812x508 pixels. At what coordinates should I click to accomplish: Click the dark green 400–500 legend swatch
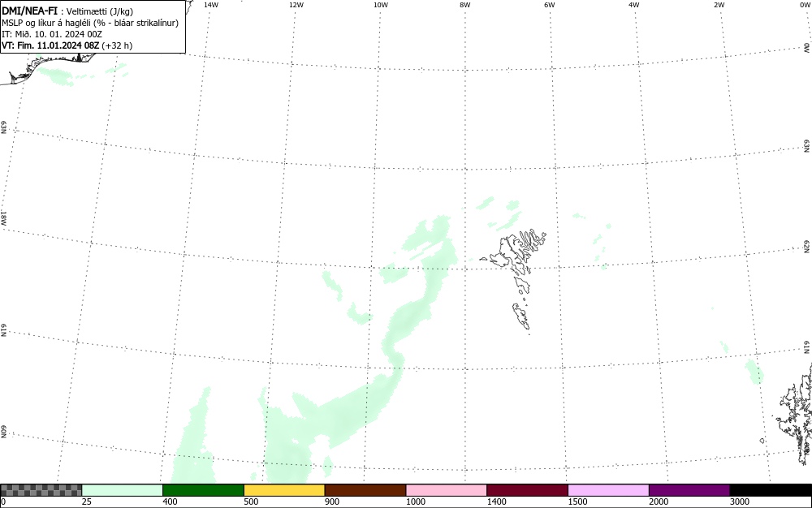click(x=203, y=490)
